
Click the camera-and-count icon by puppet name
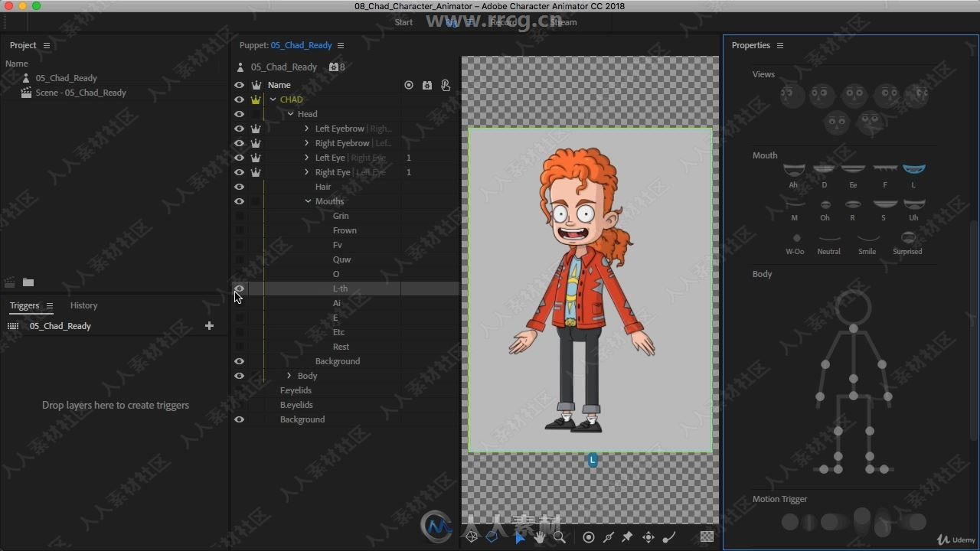point(337,67)
